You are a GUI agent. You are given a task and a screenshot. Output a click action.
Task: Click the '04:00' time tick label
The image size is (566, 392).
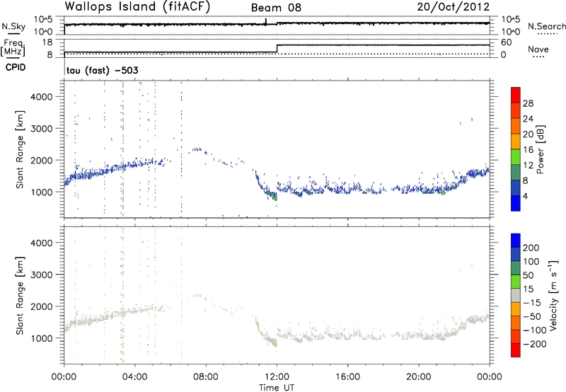tap(135, 377)
